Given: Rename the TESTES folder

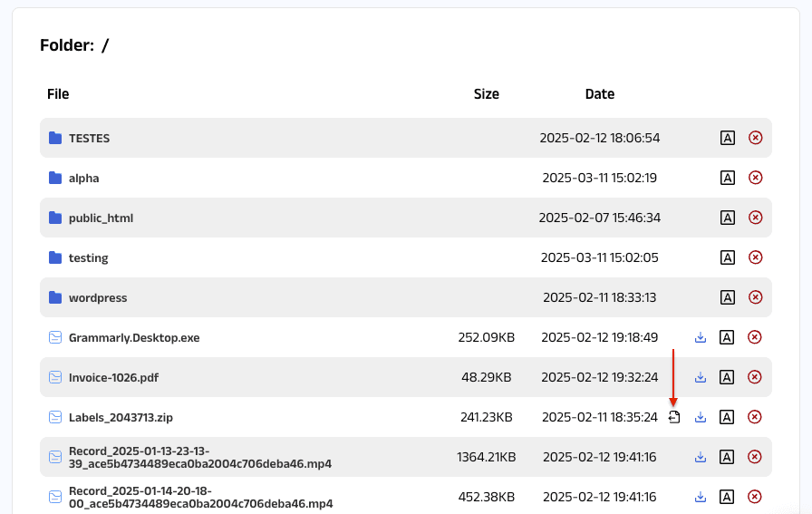Looking at the screenshot, I should pos(727,138).
